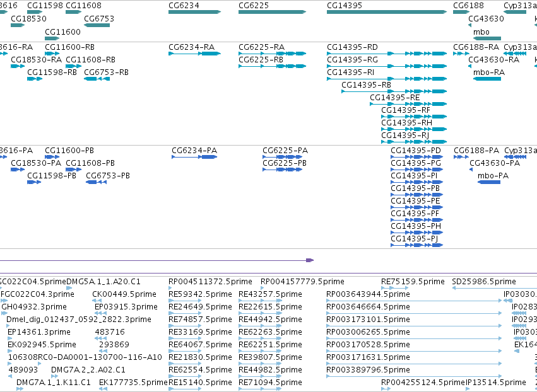Select transcript mbo-RA

pos(487,79)
